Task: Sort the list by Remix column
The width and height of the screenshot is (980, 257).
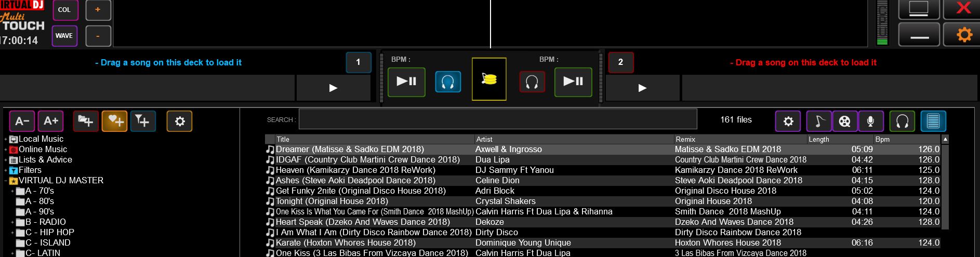Action: click(x=740, y=139)
